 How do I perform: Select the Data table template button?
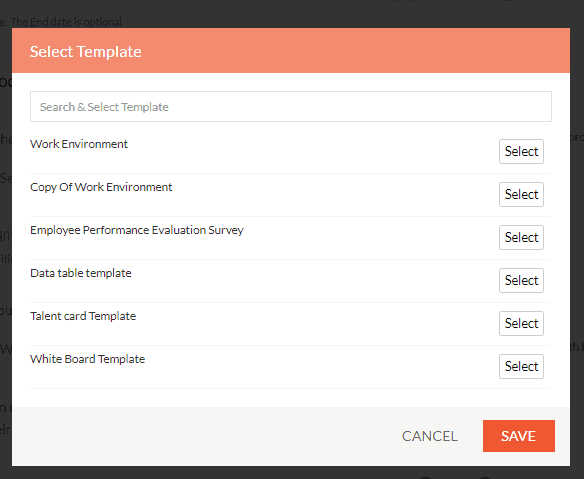pos(521,280)
